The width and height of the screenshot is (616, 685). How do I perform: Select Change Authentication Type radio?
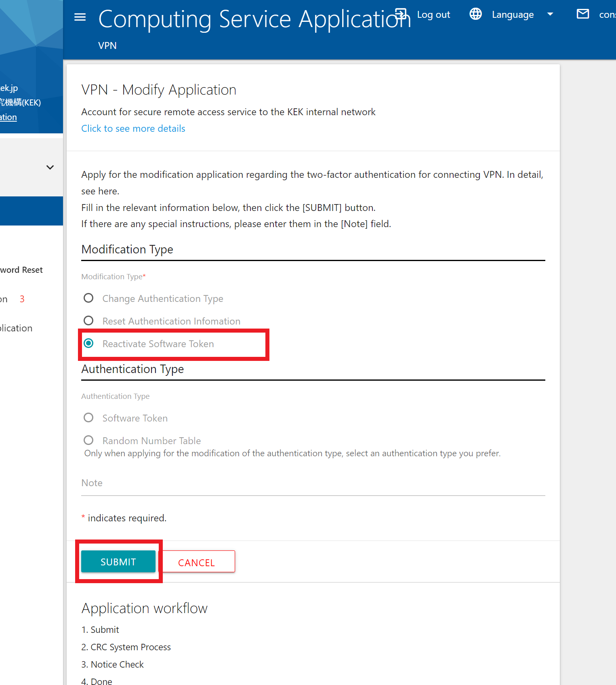pyautogui.click(x=88, y=298)
